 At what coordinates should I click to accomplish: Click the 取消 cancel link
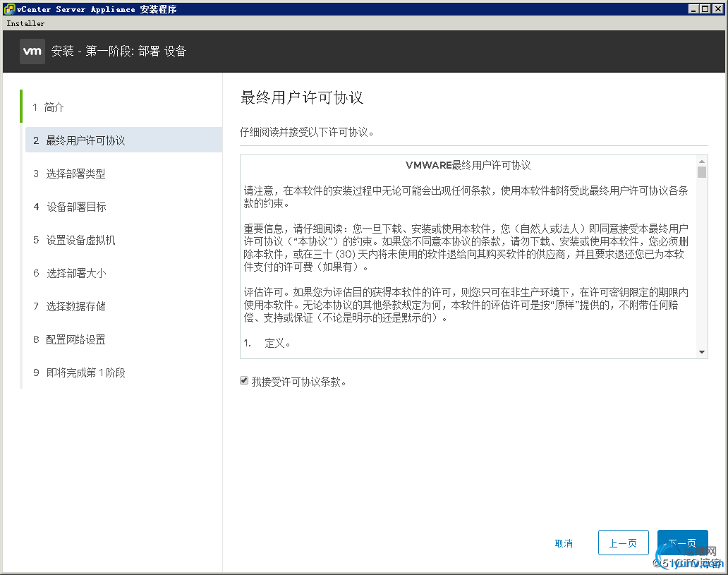564,543
